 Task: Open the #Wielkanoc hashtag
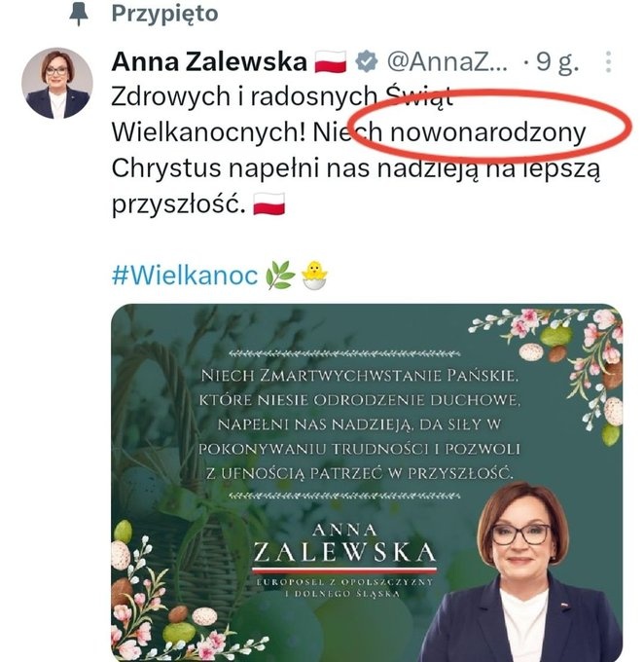185,276
